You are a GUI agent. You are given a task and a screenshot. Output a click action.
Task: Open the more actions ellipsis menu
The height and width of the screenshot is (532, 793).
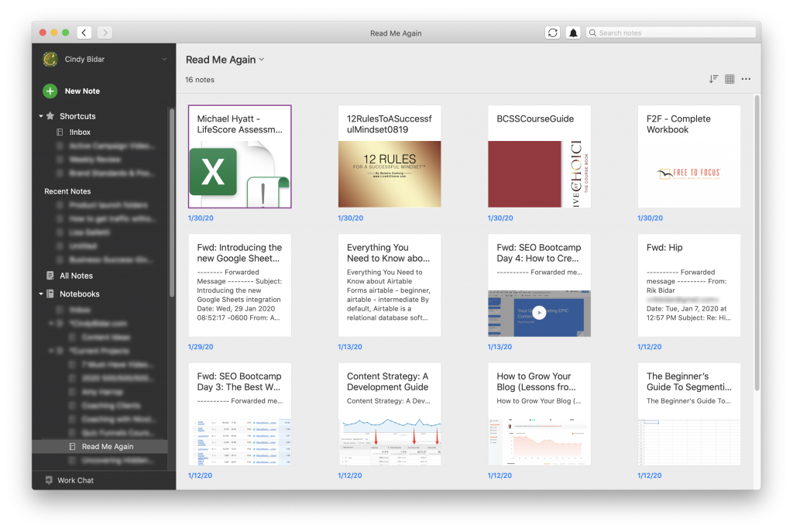click(746, 79)
